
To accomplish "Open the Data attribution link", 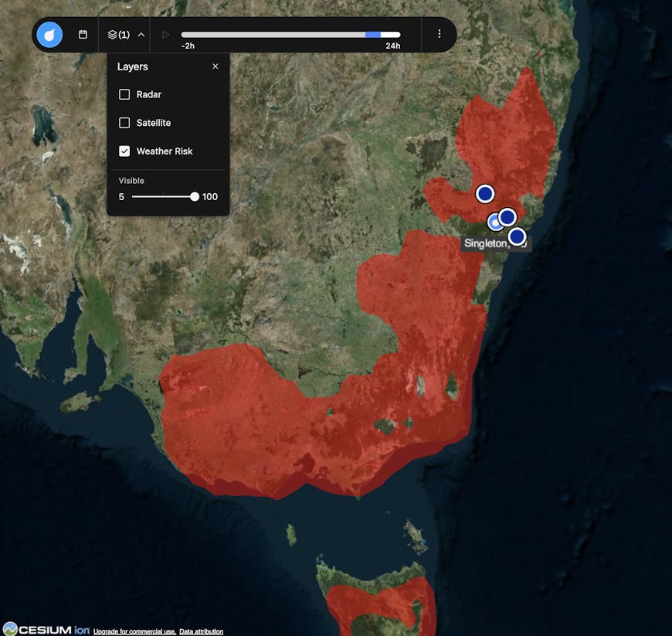I will pyautogui.click(x=201, y=631).
